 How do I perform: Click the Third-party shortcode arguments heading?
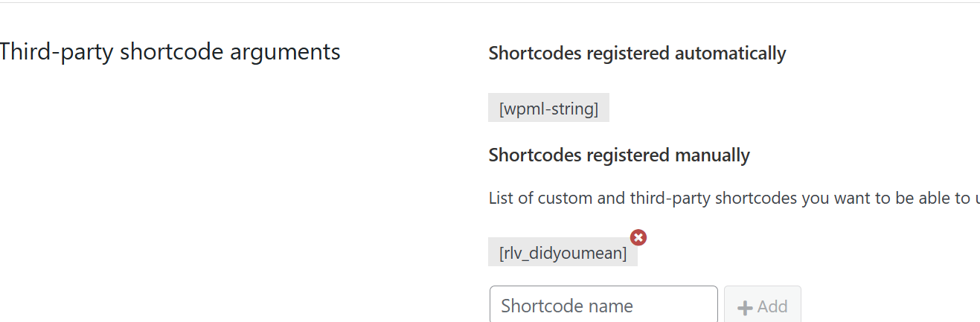coord(170,52)
